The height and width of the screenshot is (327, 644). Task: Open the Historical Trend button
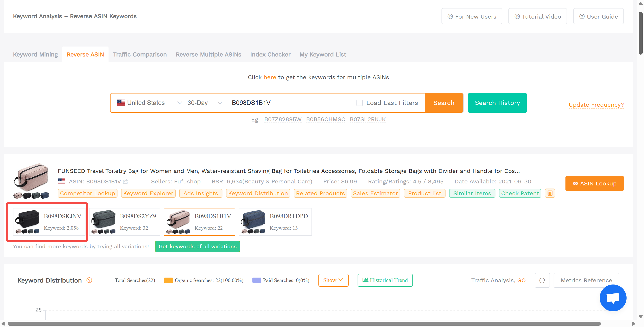(x=385, y=280)
